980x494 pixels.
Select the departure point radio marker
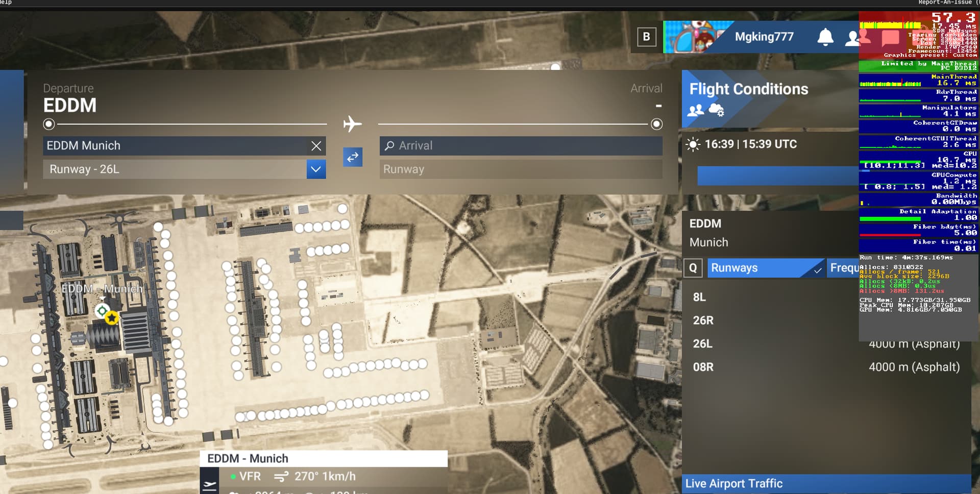49,124
